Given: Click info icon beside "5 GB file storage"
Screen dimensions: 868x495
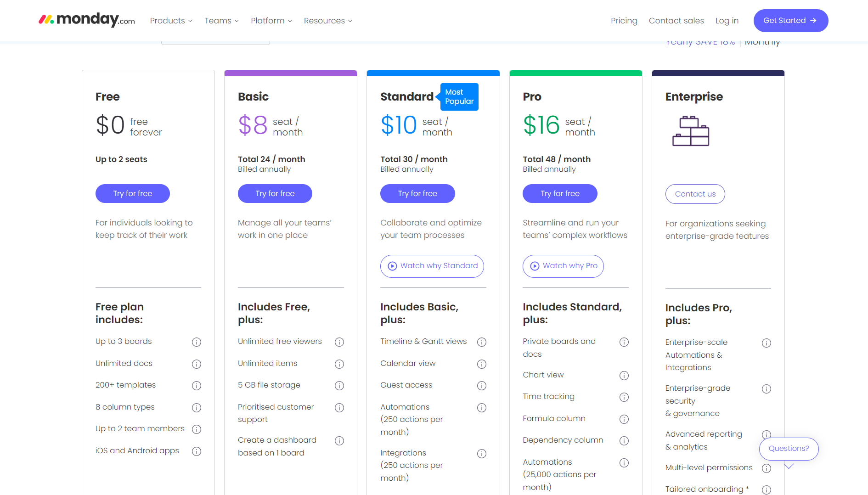Looking at the screenshot, I should click(x=339, y=386).
